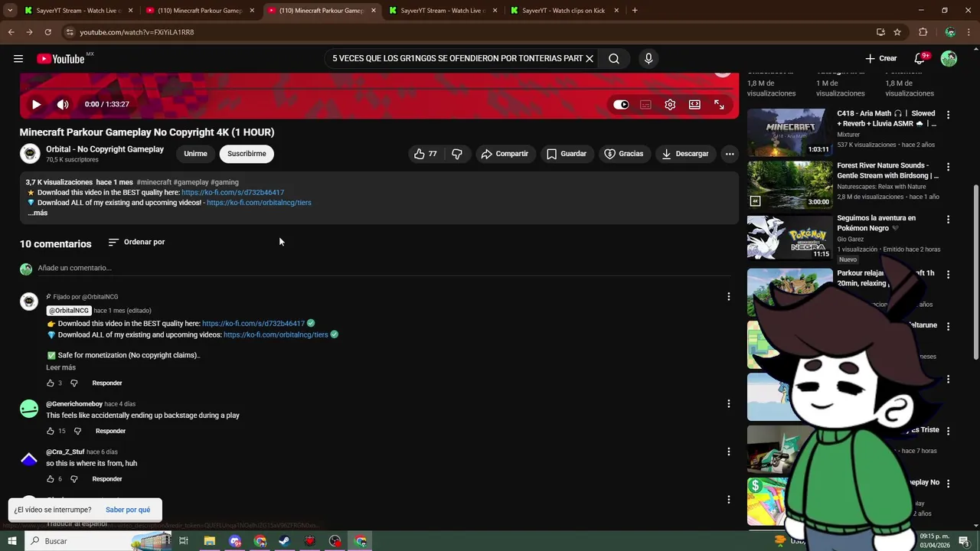Screen dimensions: 980x551
Task: Expand description with ...más
Action: (x=38, y=213)
